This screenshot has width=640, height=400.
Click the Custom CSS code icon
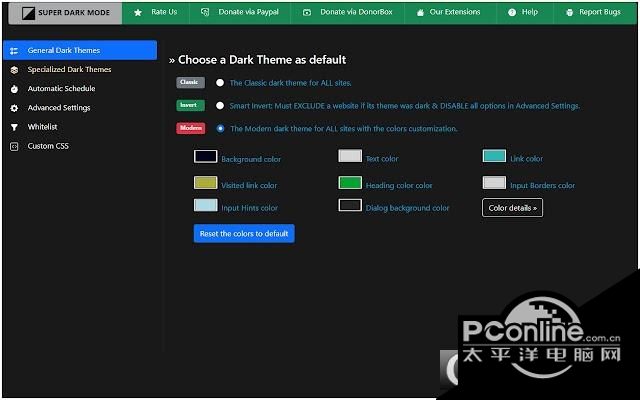[x=14, y=147]
